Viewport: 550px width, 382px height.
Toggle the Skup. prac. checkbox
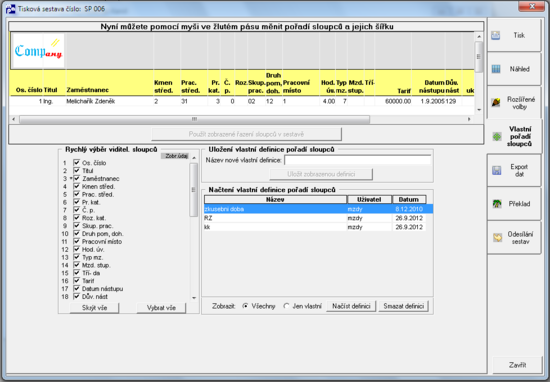point(76,226)
